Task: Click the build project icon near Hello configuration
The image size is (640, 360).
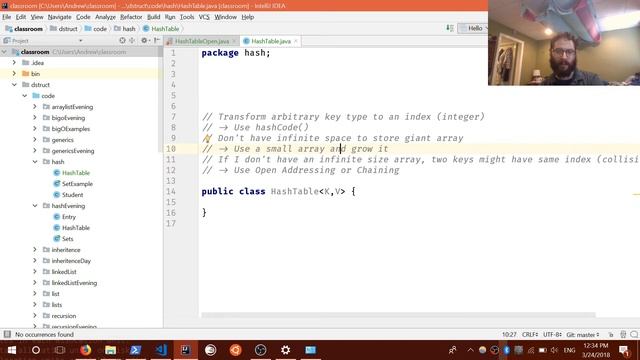Action: [x=449, y=28]
